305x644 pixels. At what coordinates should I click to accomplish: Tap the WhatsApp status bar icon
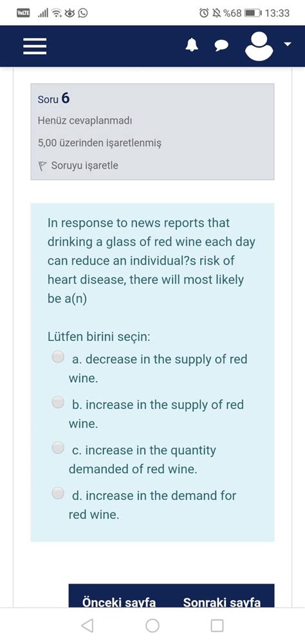click(83, 13)
